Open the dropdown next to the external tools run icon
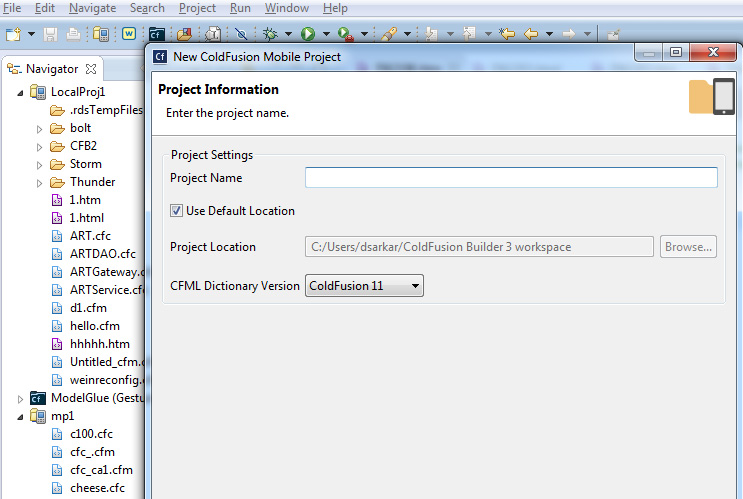Viewport: 743px width, 499px height. [364, 34]
